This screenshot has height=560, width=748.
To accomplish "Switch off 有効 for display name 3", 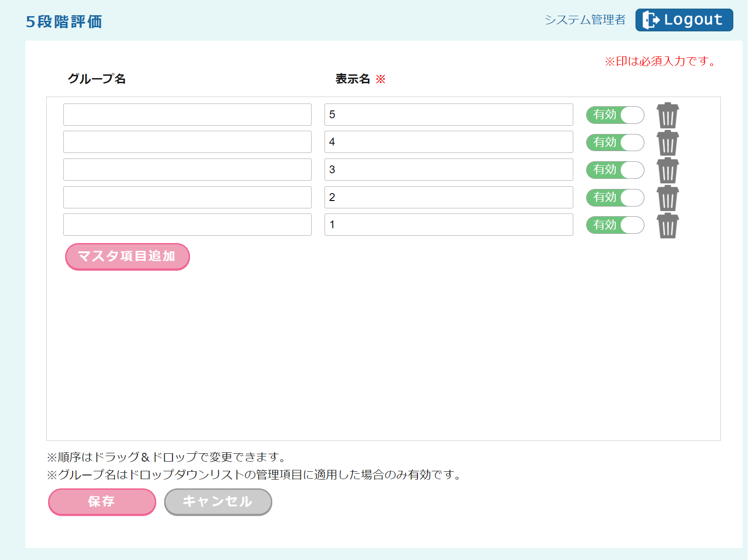I will click(x=615, y=170).
